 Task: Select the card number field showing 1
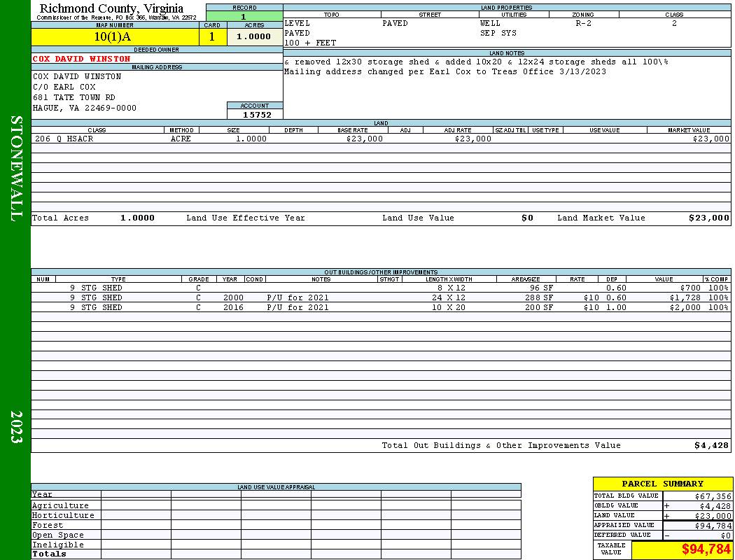coord(212,37)
